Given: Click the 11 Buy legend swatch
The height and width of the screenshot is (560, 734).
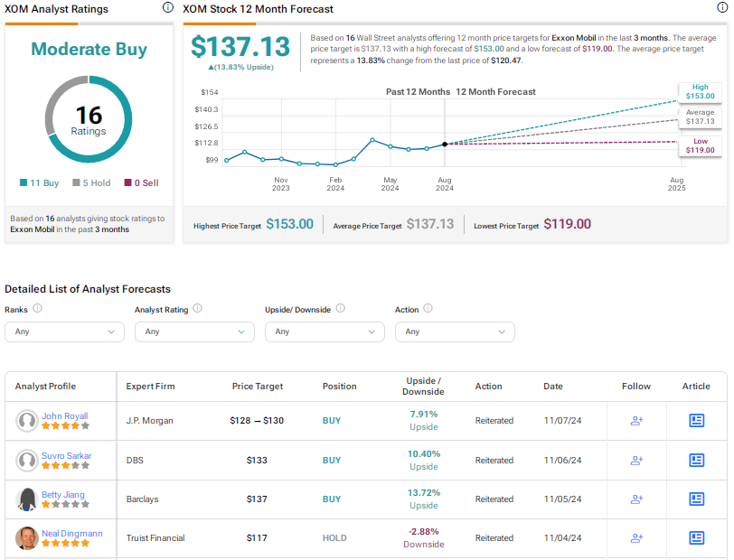Looking at the screenshot, I should point(24,183).
